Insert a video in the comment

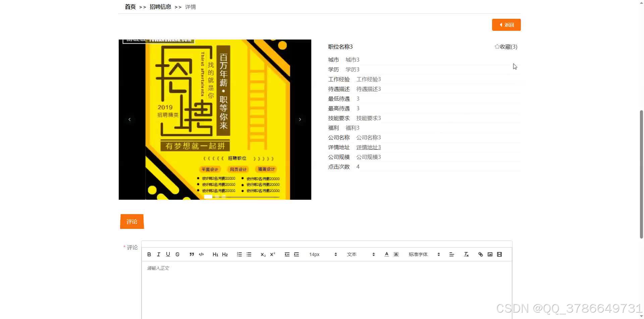(x=499, y=254)
